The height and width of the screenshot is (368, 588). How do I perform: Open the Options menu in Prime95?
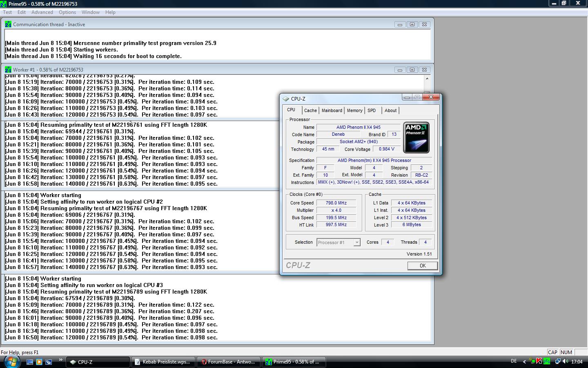click(x=67, y=12)
